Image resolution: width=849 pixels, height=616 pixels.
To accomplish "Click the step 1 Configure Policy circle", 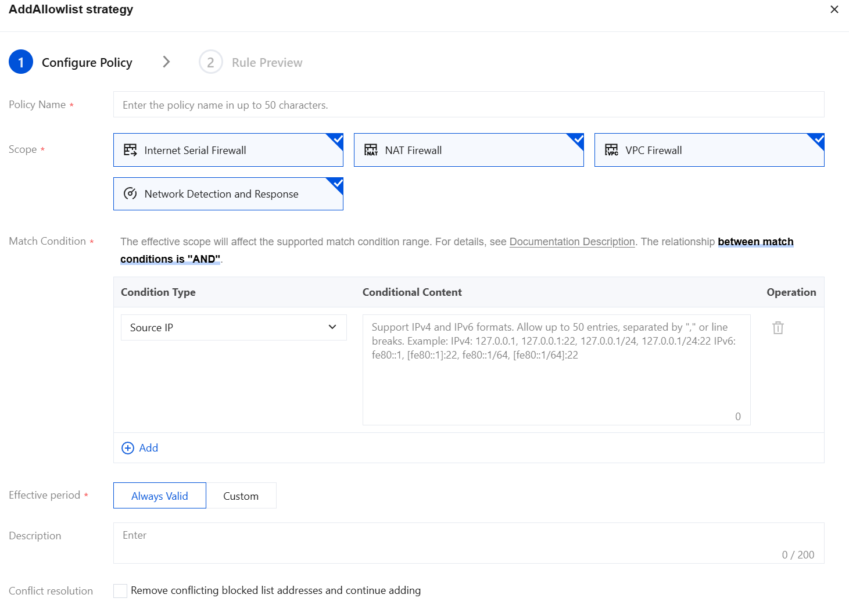I will (x=21, y=62).
